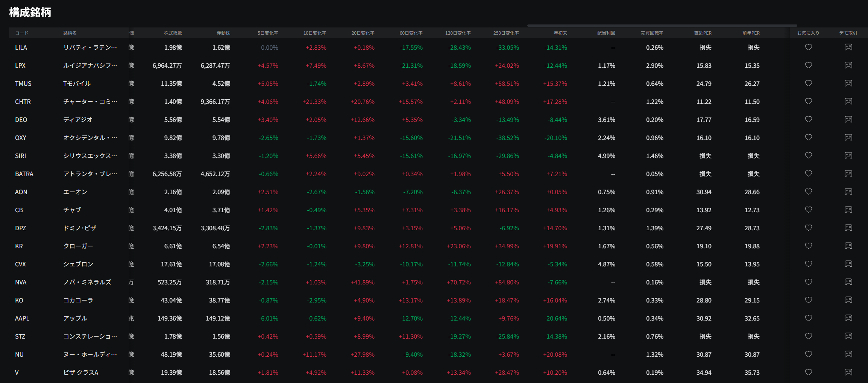Click the SIRI row heart icon

808,156
